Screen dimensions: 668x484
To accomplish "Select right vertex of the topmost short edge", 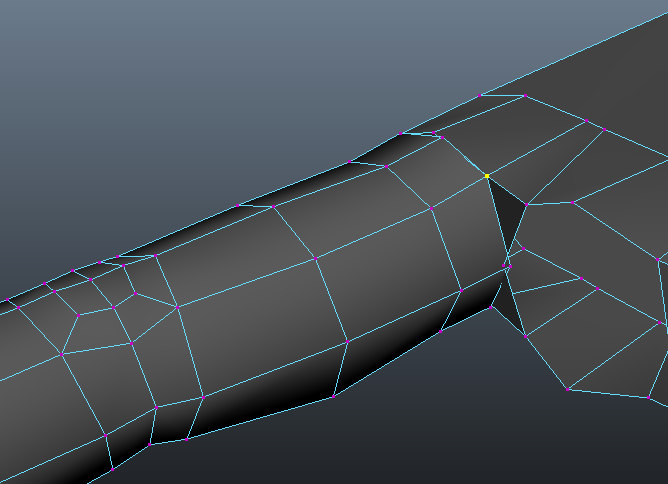I will pyautogui.click(x=524, y=96).
